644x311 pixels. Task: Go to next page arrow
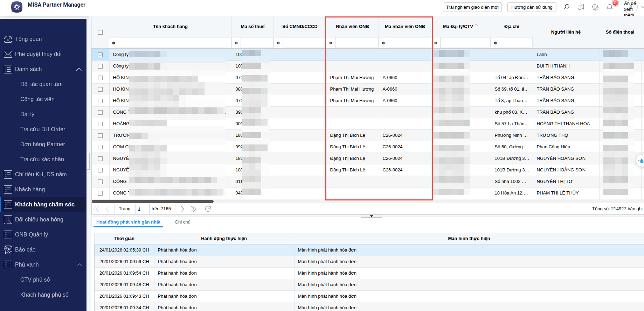tap(182, 209)
